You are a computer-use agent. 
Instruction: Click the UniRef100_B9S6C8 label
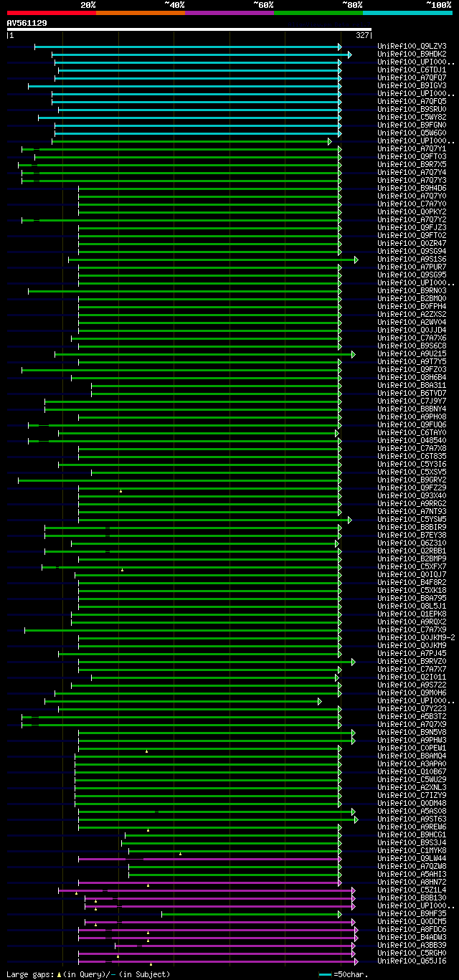pos(412,346)
